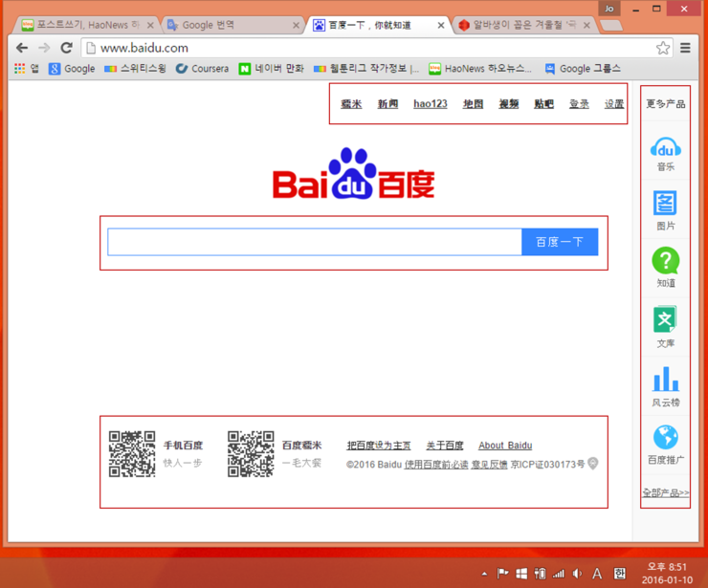
Task: Toggle the A input mode indicator
Action: tap(597, 574)
